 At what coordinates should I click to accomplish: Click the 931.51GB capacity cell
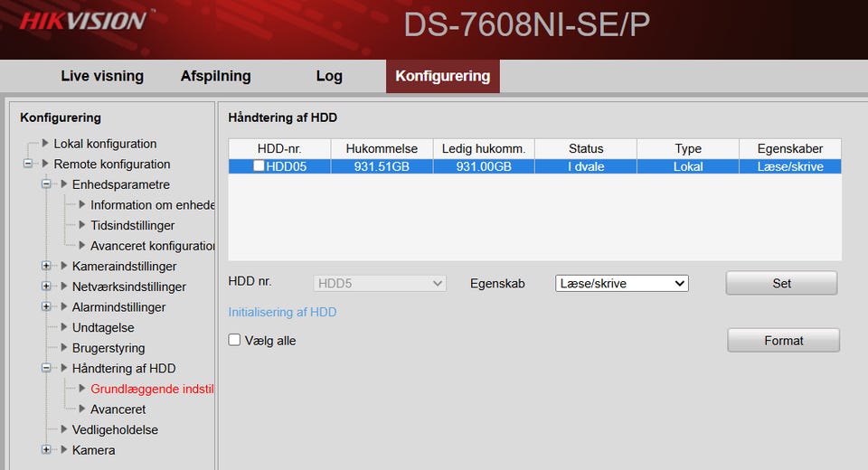click(382, 166)
